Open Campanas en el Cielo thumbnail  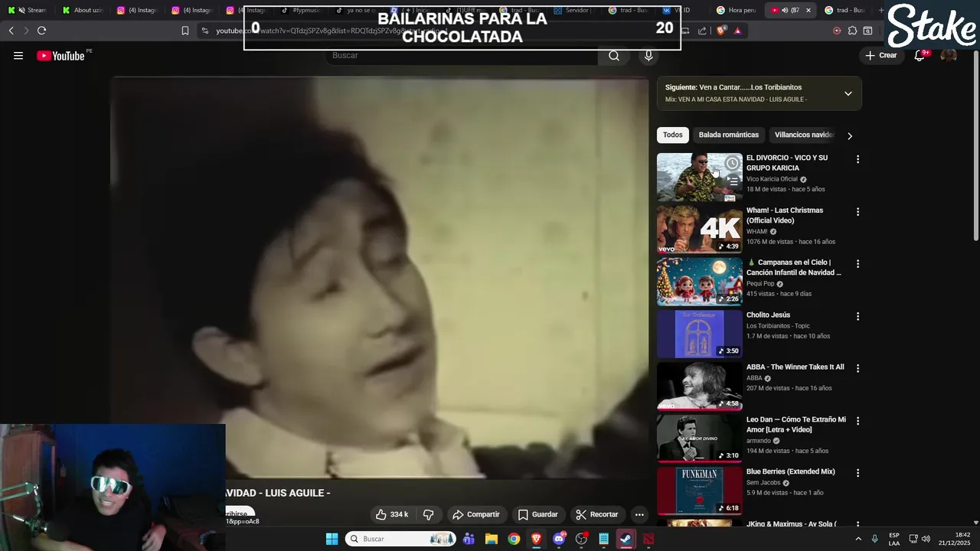pos(699,281)
